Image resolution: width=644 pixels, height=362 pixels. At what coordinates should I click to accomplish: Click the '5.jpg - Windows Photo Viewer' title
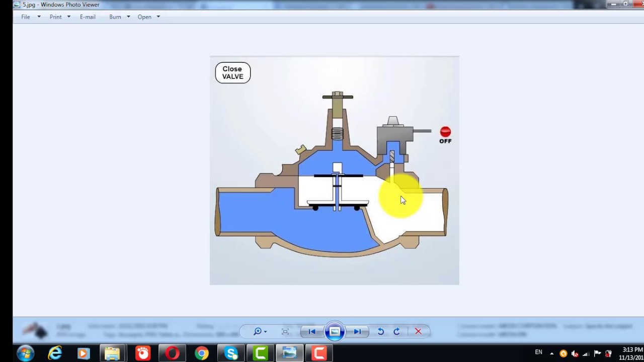click(x=61, y=5)
